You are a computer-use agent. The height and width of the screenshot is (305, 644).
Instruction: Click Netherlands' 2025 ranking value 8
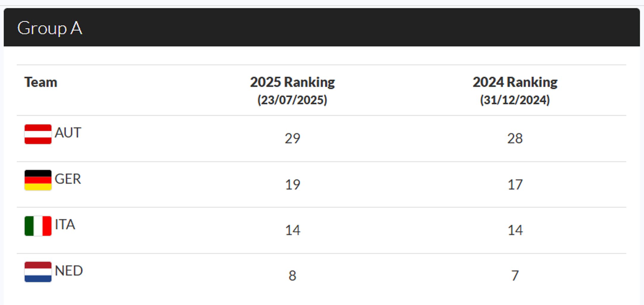(292, 276)
